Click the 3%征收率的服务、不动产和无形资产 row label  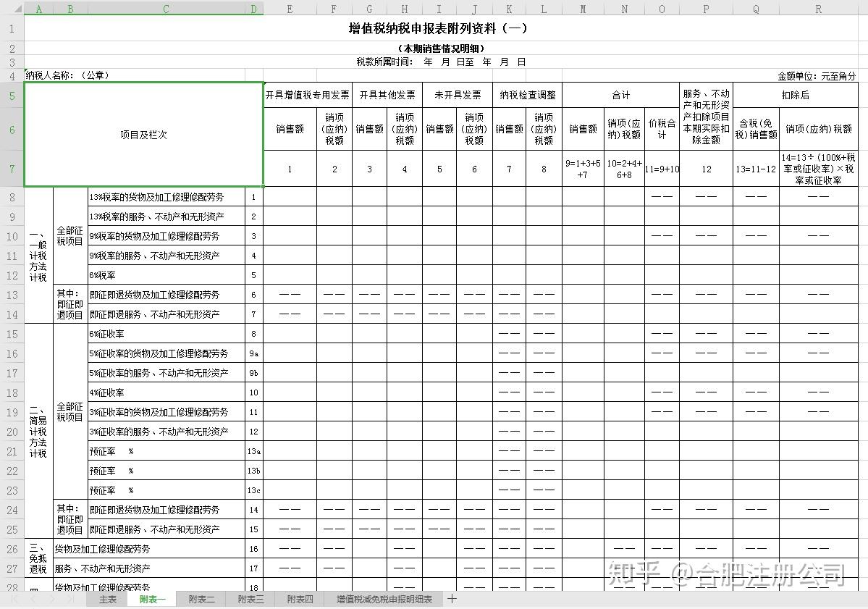click(166, 432)
